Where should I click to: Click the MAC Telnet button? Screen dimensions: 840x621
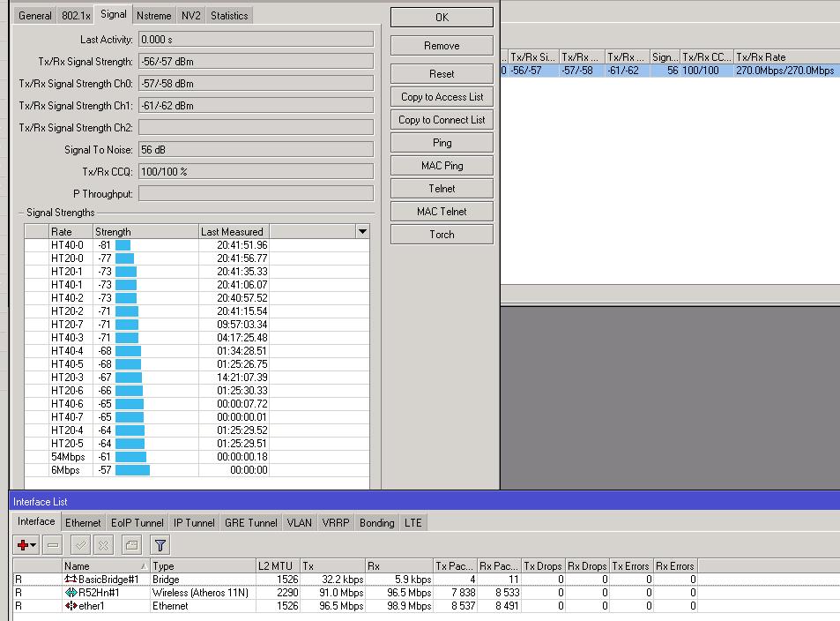click(x=442, y=212)
